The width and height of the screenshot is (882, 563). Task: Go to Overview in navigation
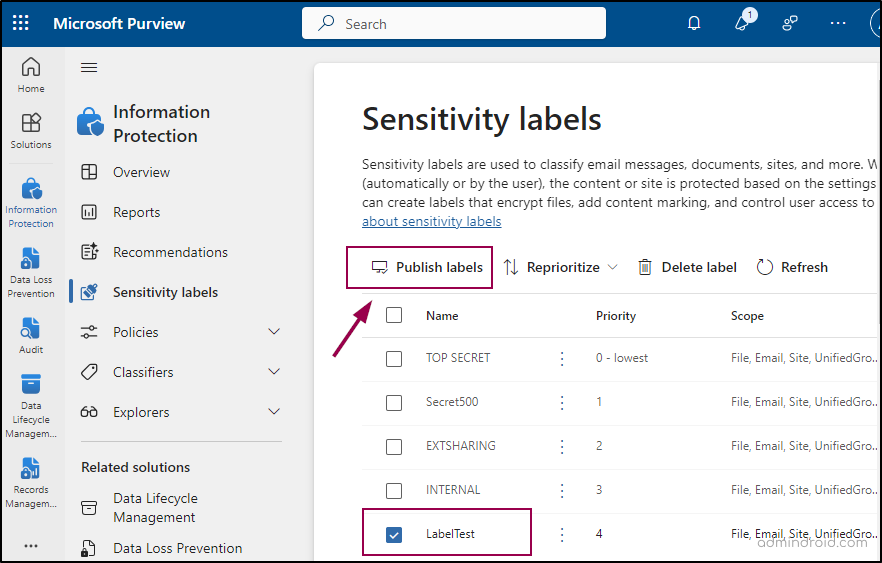coord(141,172)
